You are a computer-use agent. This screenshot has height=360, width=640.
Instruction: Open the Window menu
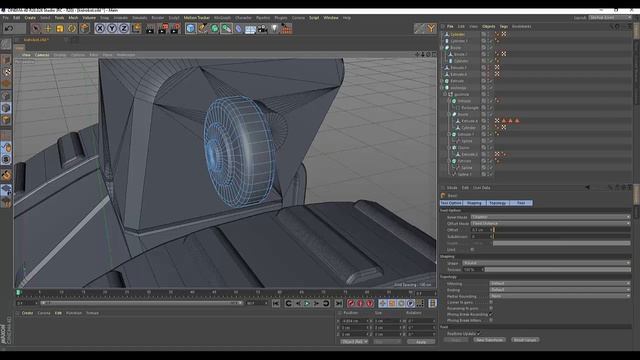coord(331,18)
